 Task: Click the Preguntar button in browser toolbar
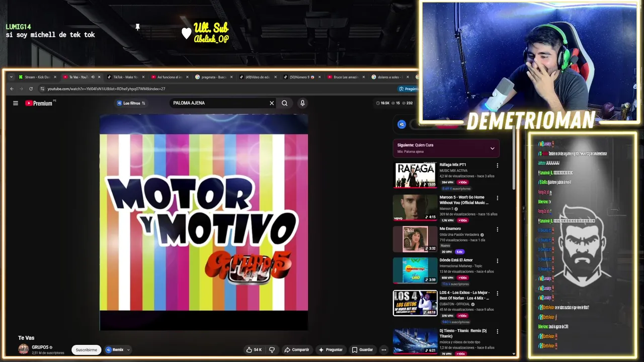[408, 89]
